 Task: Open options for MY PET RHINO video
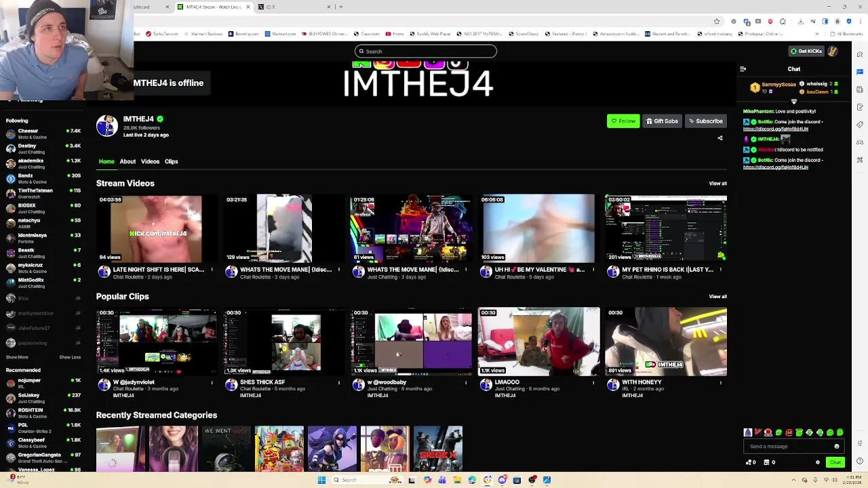[x=720, y=270]
